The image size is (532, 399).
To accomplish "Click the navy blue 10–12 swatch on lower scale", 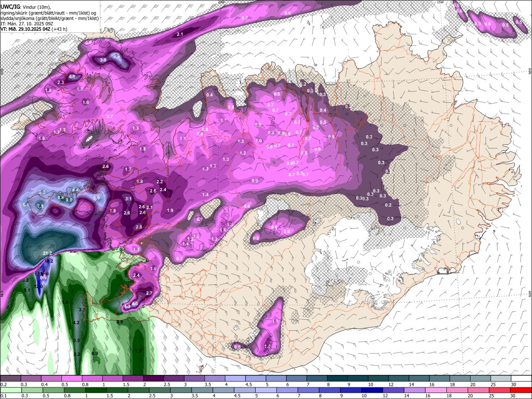I will tap(372, 390).
